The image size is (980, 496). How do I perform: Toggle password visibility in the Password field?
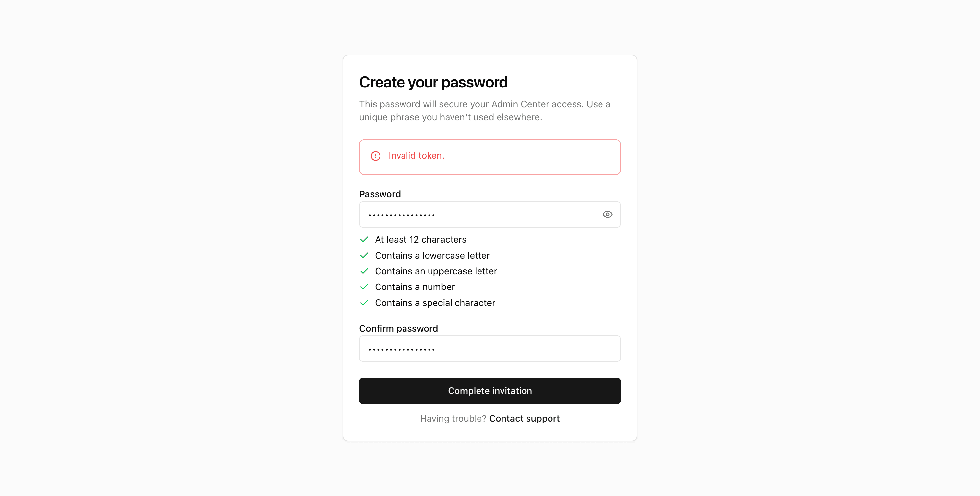click(x=607, y=214)
